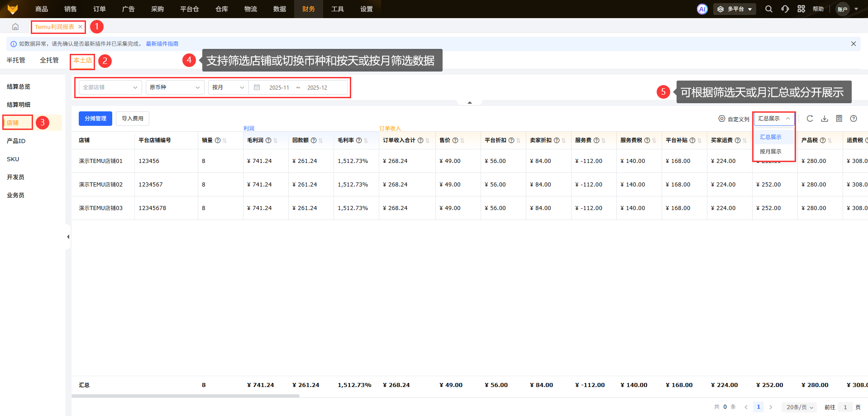
Task: Open the AI assistant icon
Action: pyautogui.click(x=702, y=9)
